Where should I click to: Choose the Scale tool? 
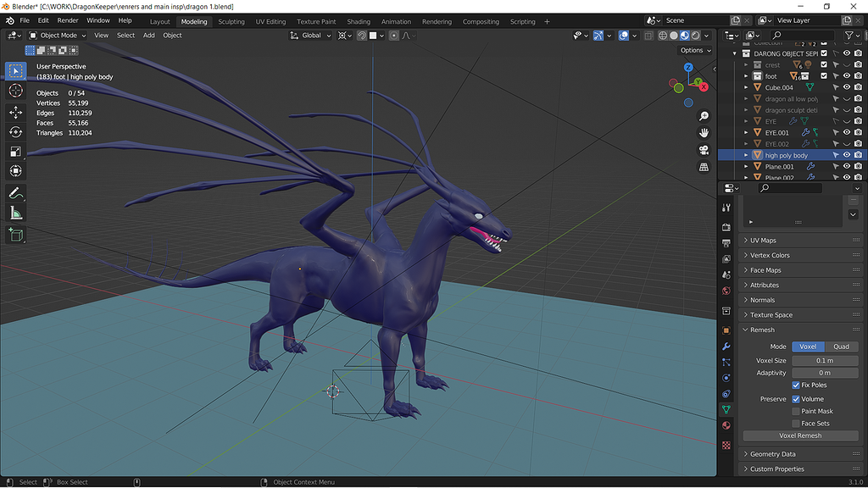point(16,152)
